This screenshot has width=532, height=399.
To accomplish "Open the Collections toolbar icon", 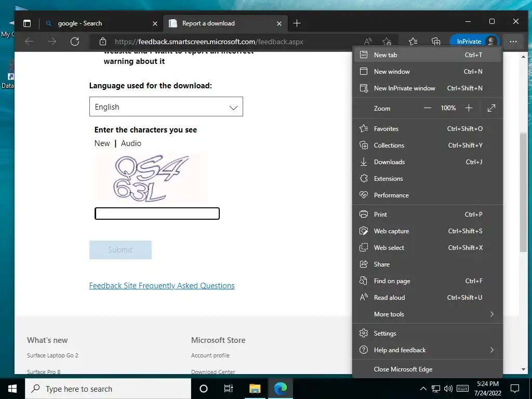I will [436, 42].
